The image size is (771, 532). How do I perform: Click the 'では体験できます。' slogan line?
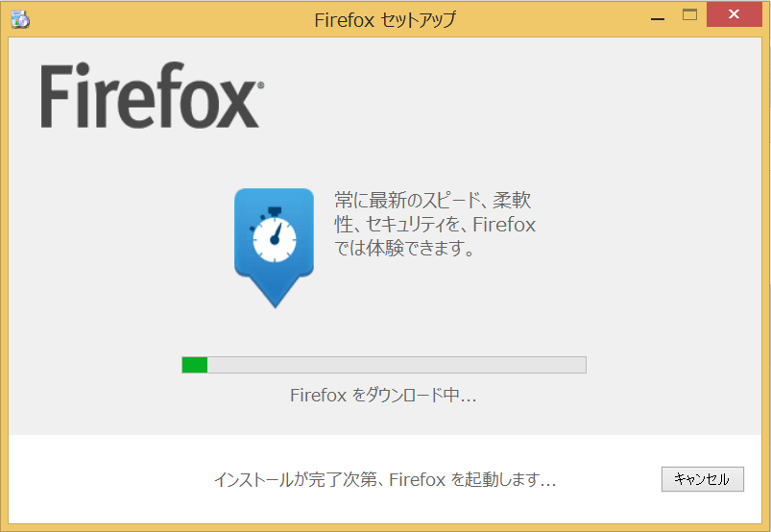click(x=404, y=248)
